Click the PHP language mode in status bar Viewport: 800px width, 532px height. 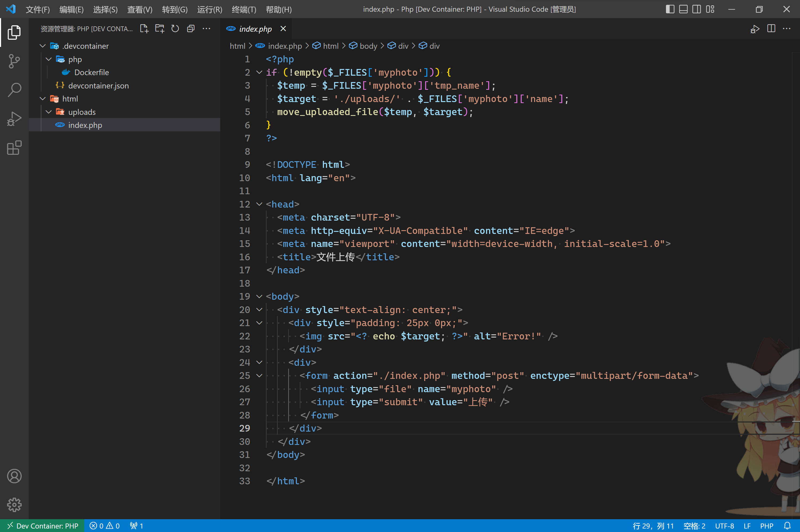766,526
